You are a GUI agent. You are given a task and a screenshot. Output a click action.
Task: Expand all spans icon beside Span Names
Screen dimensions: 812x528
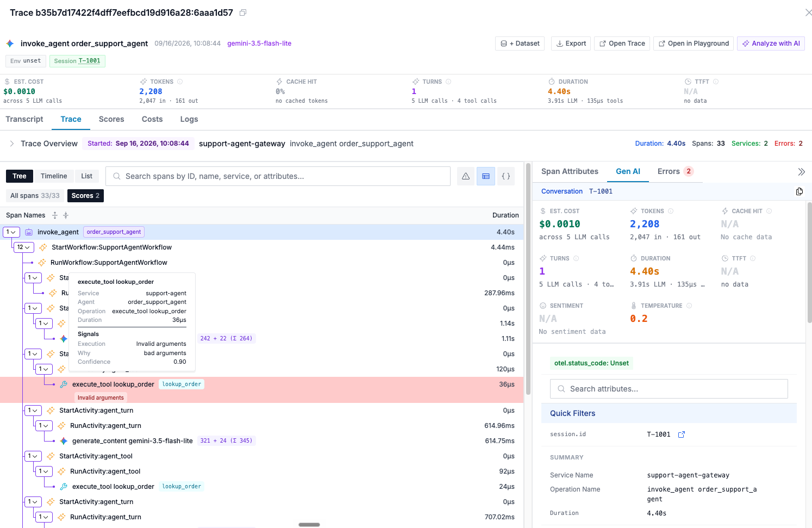tap(55, 215)
